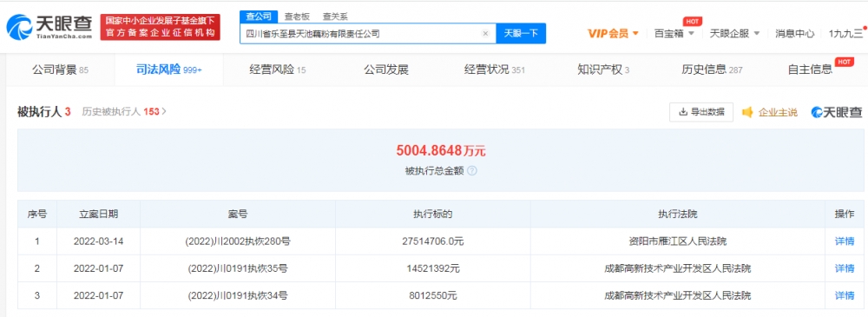The height and width of the screenshot is (317, 868).
Task: Click the HOT badge on 自主信息
Action: coord(844,62)
